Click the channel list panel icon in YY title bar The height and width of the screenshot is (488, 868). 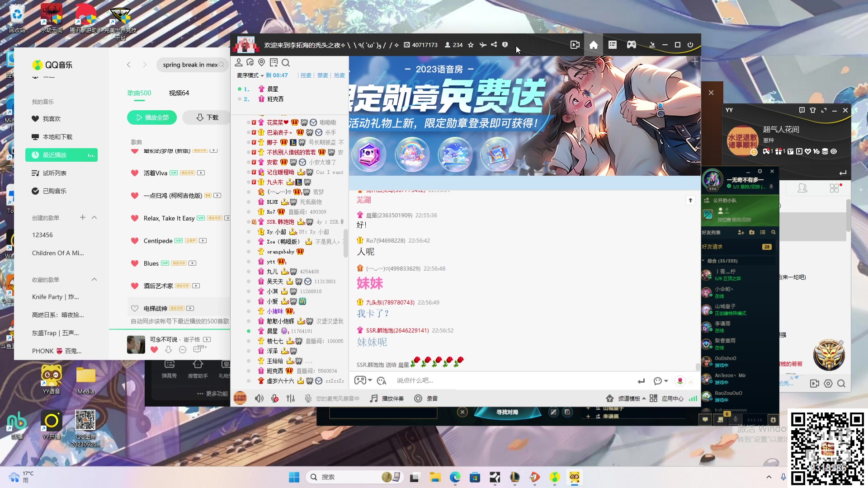pyautogui.click(x=613, y=45)
